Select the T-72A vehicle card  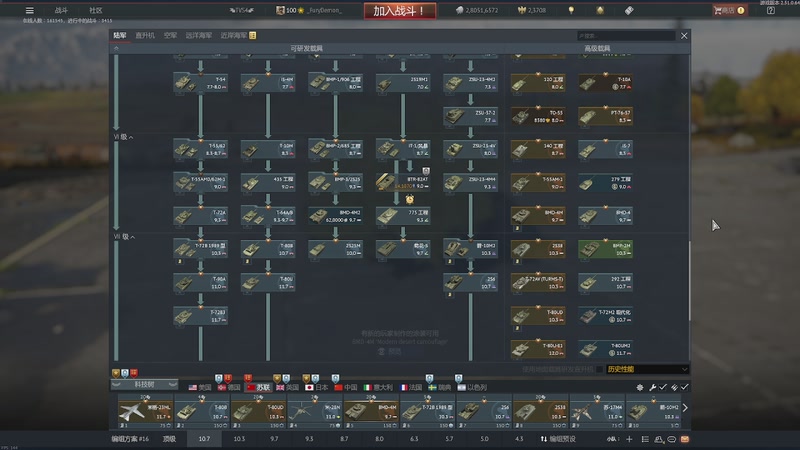coord(201,216)
